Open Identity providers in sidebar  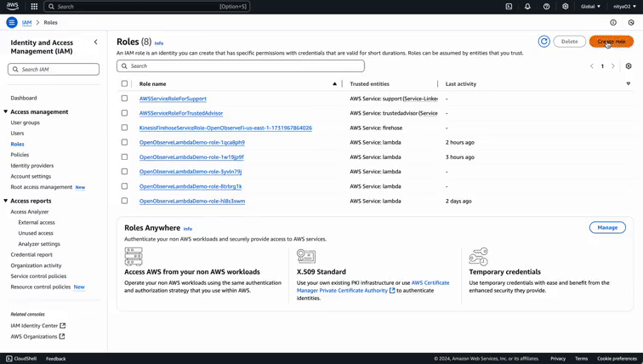tap(32, 166)
